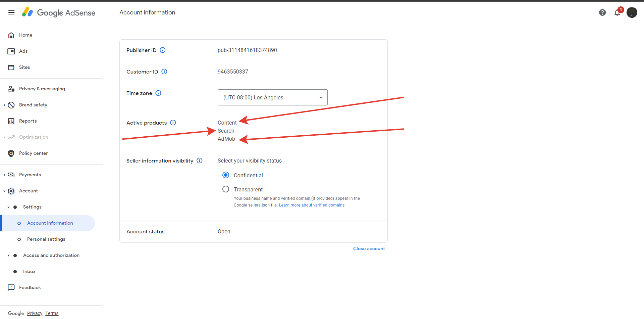Click the Feedback speech bubble icon
Viewport: 644px width, 319px height.
tap(11, 288)
